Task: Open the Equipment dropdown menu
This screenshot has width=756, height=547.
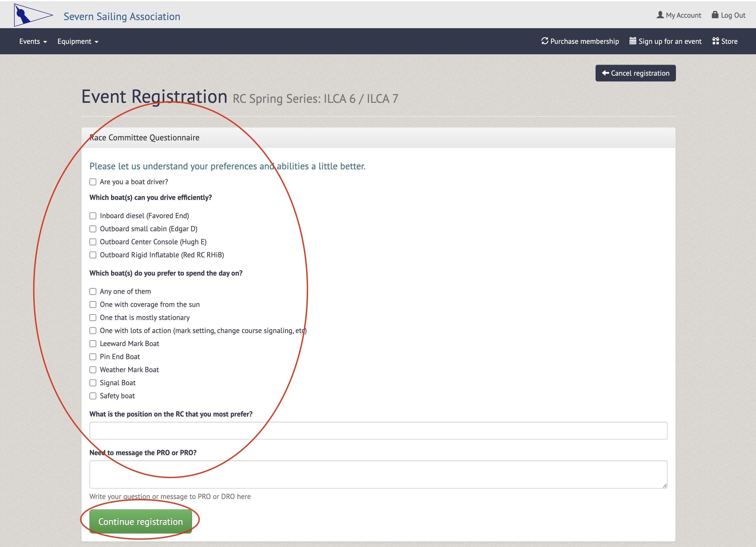Action: click(78, 41)
